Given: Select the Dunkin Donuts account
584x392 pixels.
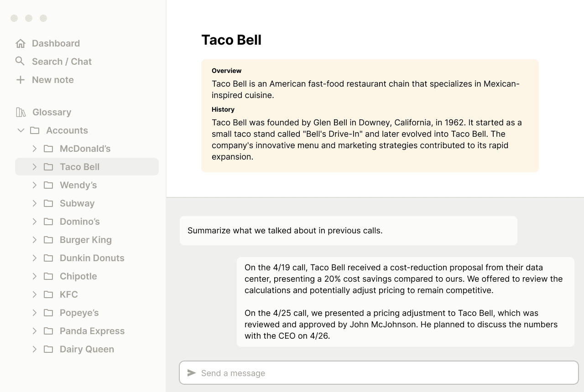Looking at the screenshot, I should tap(92, 258).
